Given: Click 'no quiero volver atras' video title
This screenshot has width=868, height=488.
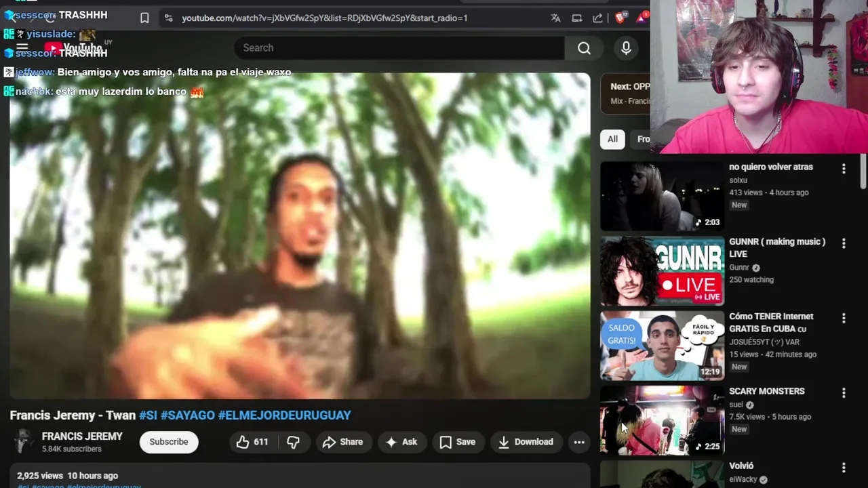Looking at the screenshot, I should [x=771, y=167].
